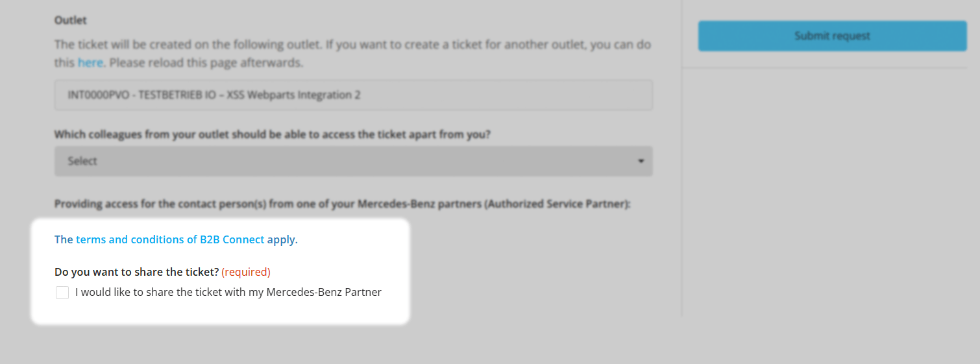Click the 'Outlet' section heading

click(x=71, y=20)
